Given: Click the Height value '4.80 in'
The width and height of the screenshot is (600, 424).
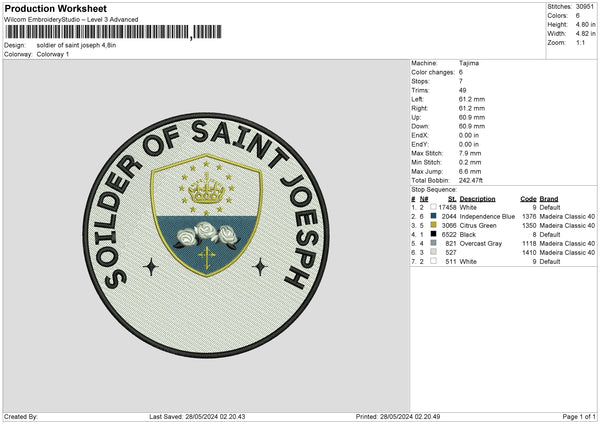Looking at the screenshot, I should [x=585, y=24].
